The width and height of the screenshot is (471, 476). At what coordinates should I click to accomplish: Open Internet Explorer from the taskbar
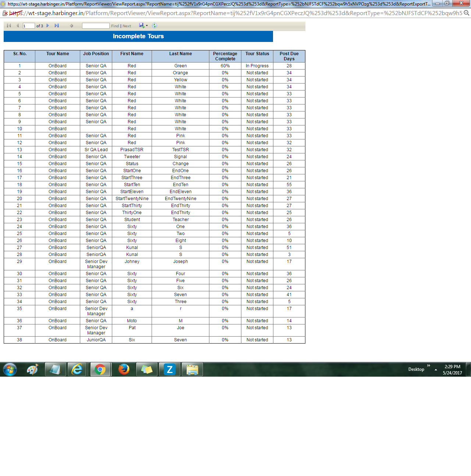click(x=77, y=369)
